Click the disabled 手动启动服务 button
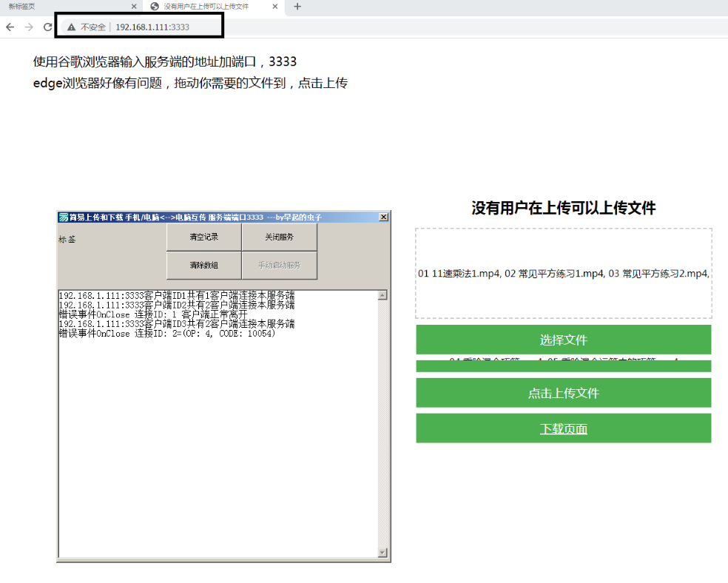 (280, 265)
